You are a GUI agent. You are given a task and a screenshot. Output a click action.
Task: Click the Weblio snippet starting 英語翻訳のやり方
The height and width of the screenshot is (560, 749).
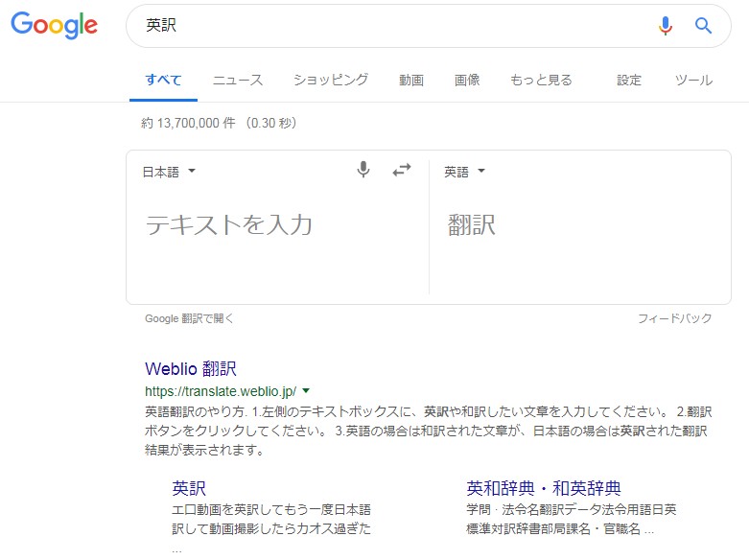coord(428,431)
